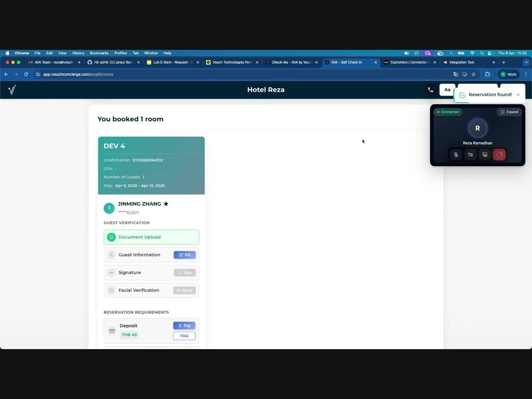
Task: Click Fill next to Guest Information
Action: click(x=184, y=255)
